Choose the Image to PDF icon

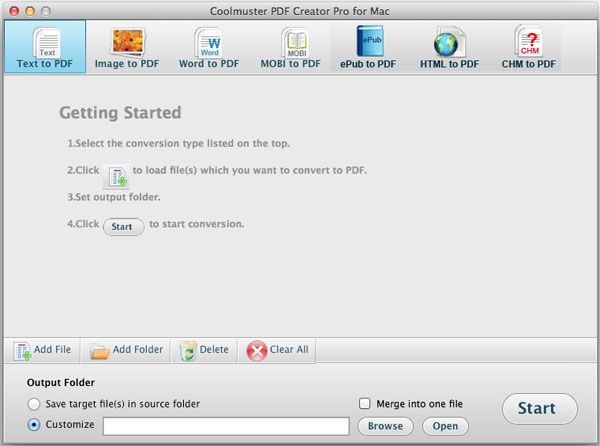[127, 47]
